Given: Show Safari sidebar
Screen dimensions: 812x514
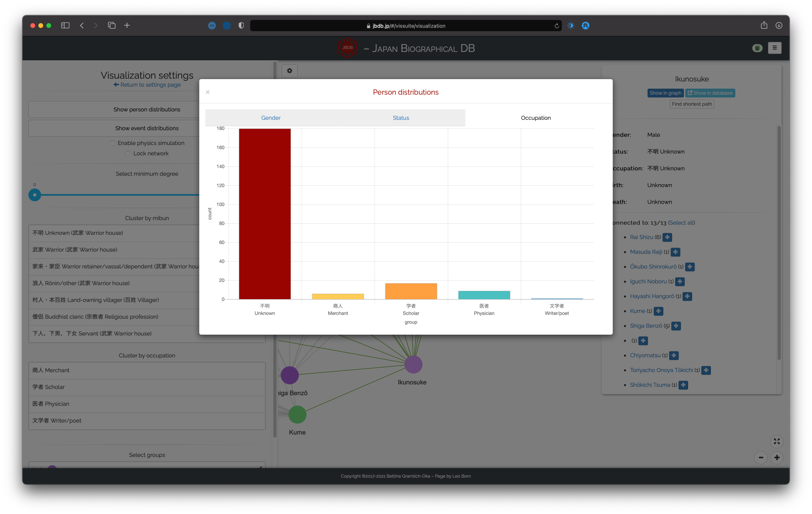Looking at the screenshot, I should pos(65,26).
